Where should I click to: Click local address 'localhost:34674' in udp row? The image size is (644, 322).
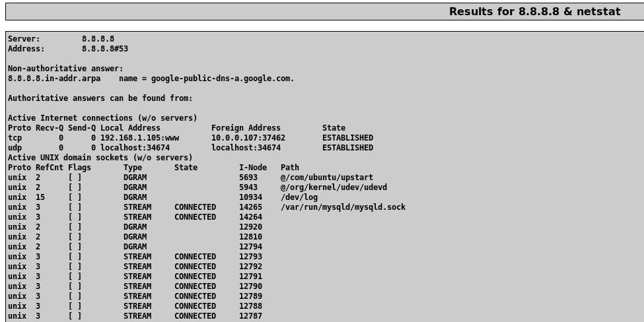pyautogui.click(x=135, y=148)
